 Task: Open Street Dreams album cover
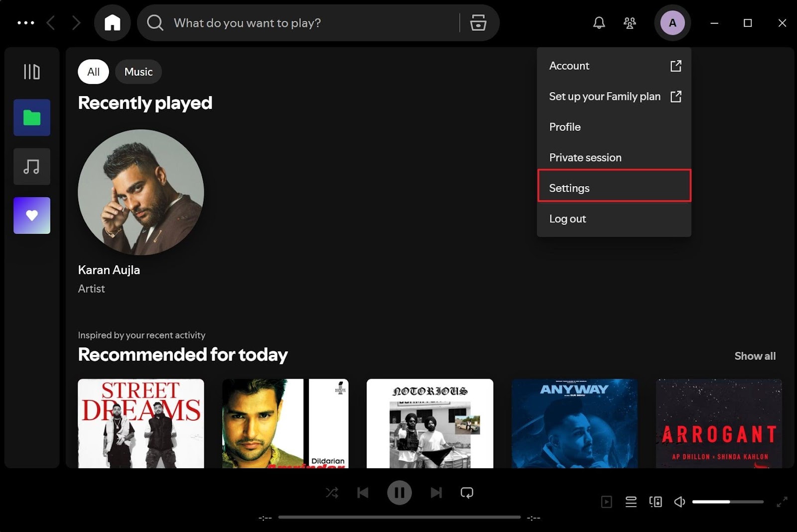(x=141, y=424)
